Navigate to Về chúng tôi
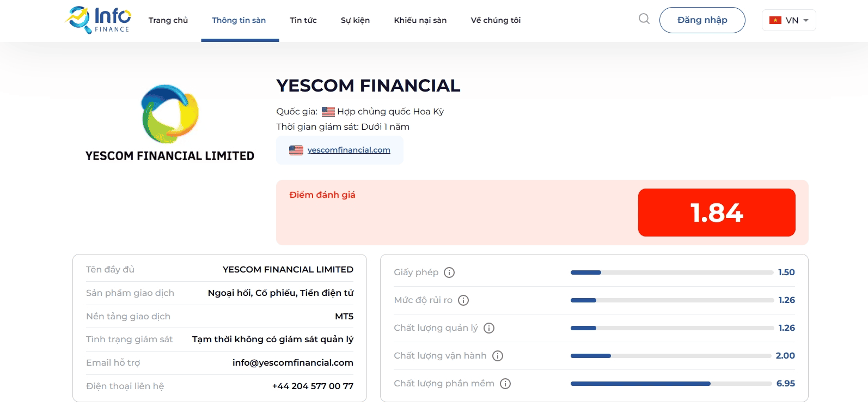This screenshot has height=418, width=868. click(x=496, y=20)
